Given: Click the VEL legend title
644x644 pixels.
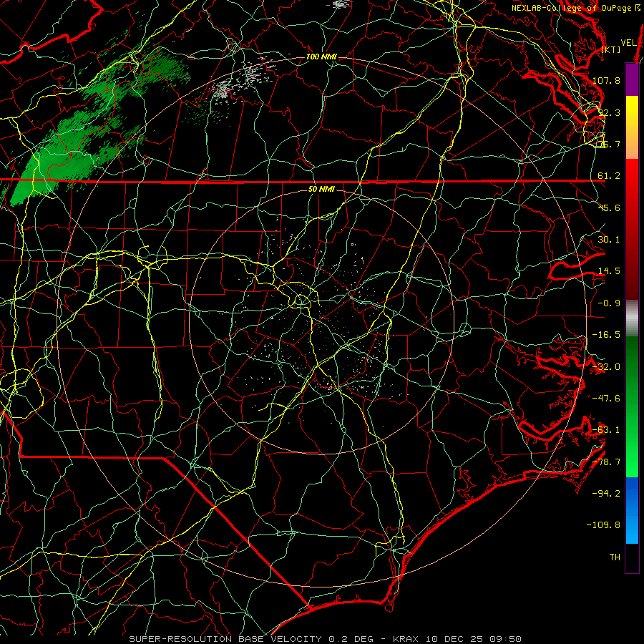Looking at the screenshot, I should tap(628, 43).
